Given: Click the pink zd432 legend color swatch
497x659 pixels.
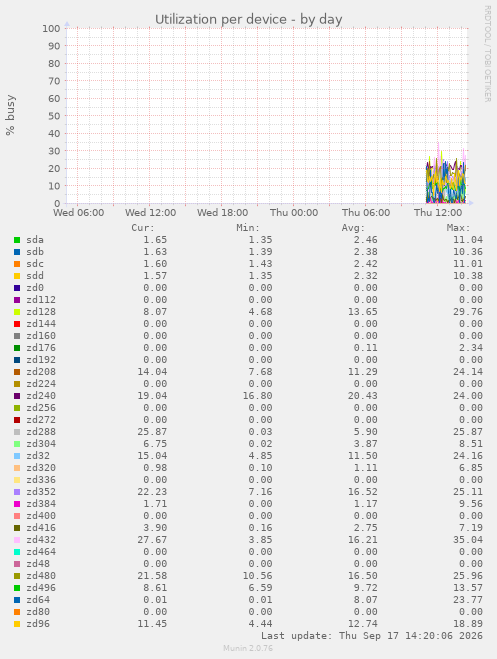Looking at the screenshot, I should pos(17,540).
